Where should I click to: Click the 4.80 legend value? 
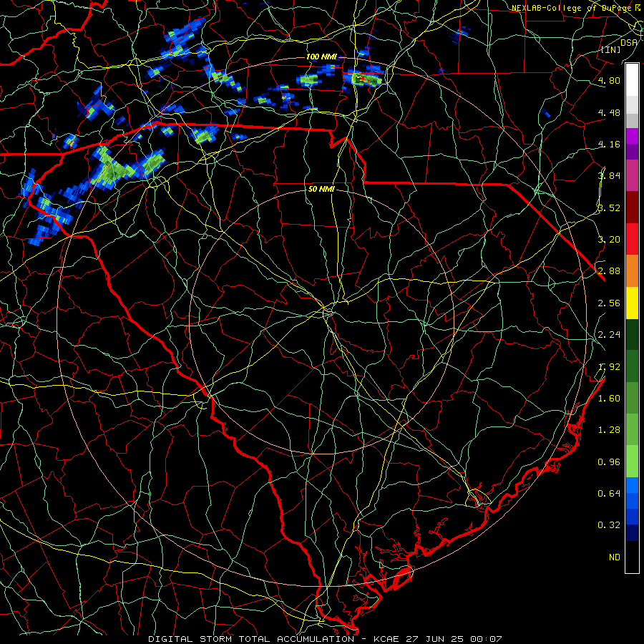tap(609, 80)
